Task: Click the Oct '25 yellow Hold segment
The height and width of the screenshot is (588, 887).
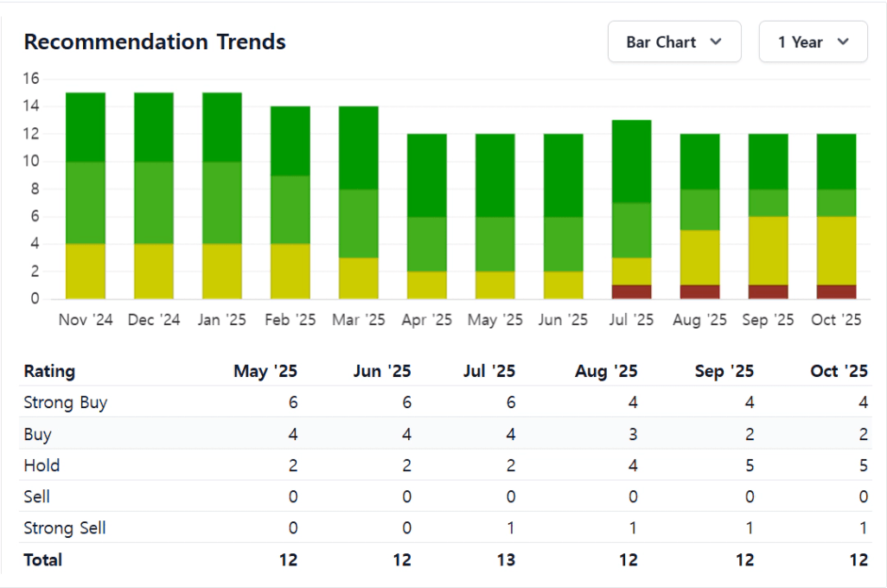Action: coord(836,251)
